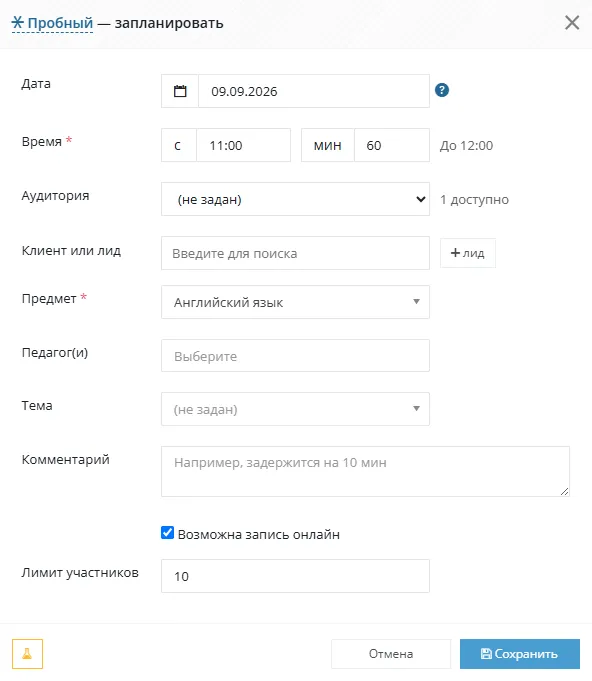Open the calendar icon date picker
Screen dimensions: 592x681
point(180,91)
